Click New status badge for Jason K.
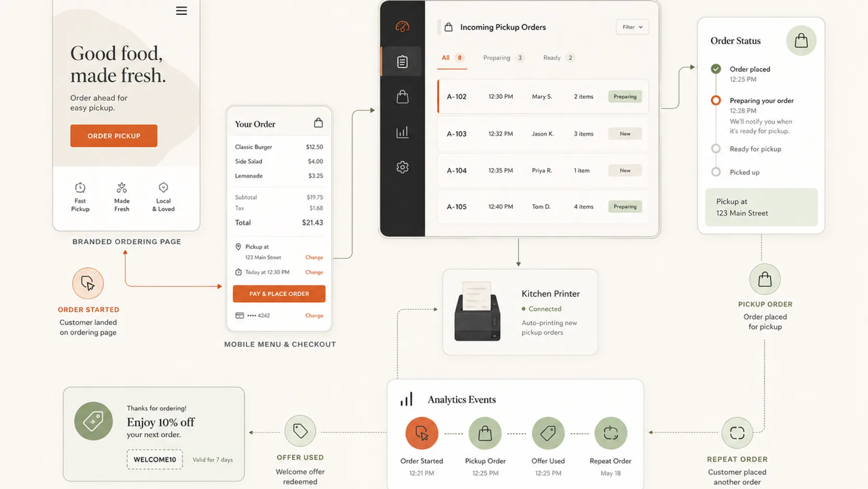Viewport: 868px width, 489px height. point(625,134)
